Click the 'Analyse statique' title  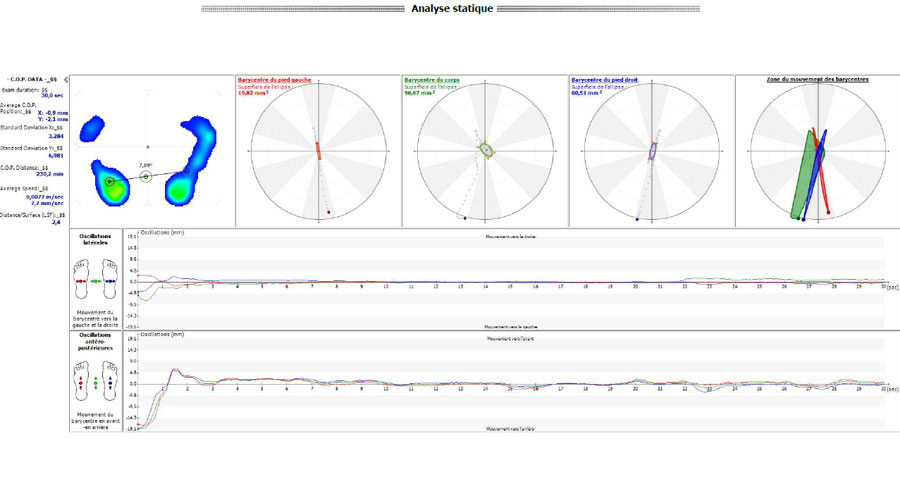pos(450,9)
